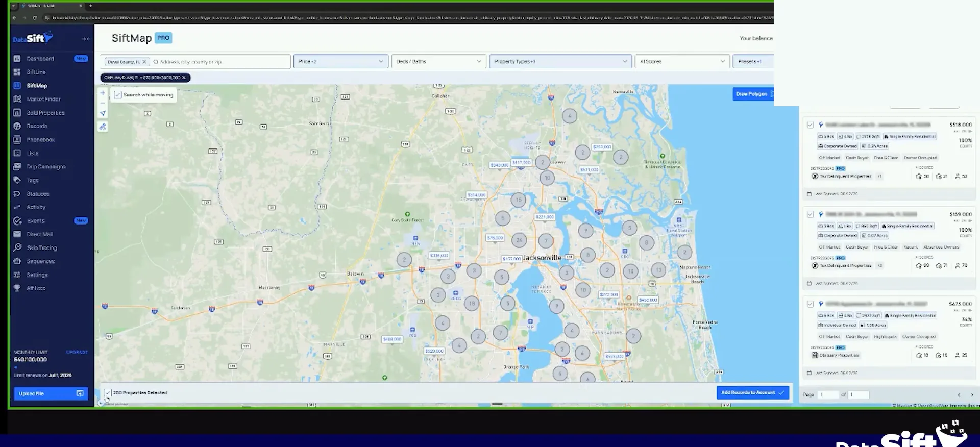Click the Tags icon in sidebar
This screenshot has width=980, height=447.
pyautogui.click(x=17, y=180)
